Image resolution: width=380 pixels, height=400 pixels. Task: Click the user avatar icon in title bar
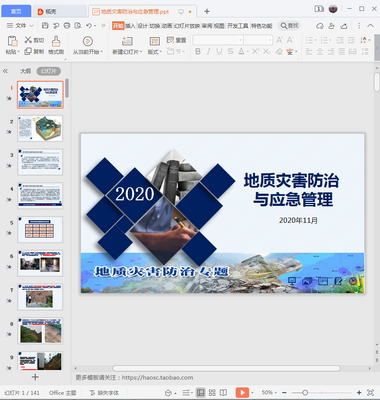click(x=333, y=9)
